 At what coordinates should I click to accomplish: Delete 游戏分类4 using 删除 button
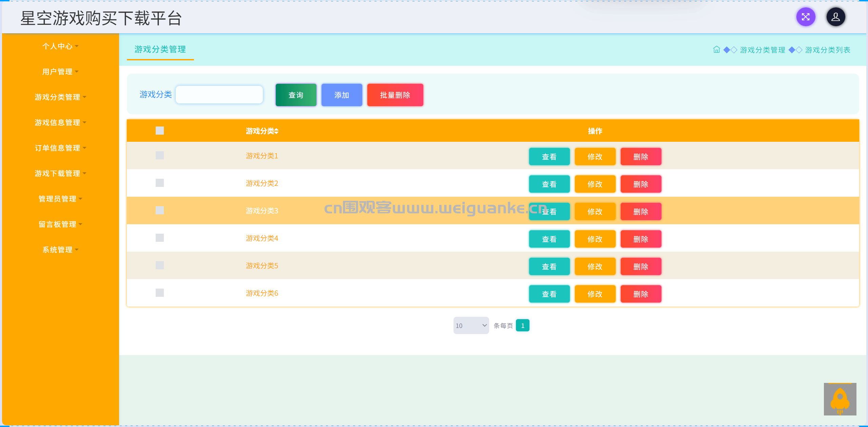point(641,239)
